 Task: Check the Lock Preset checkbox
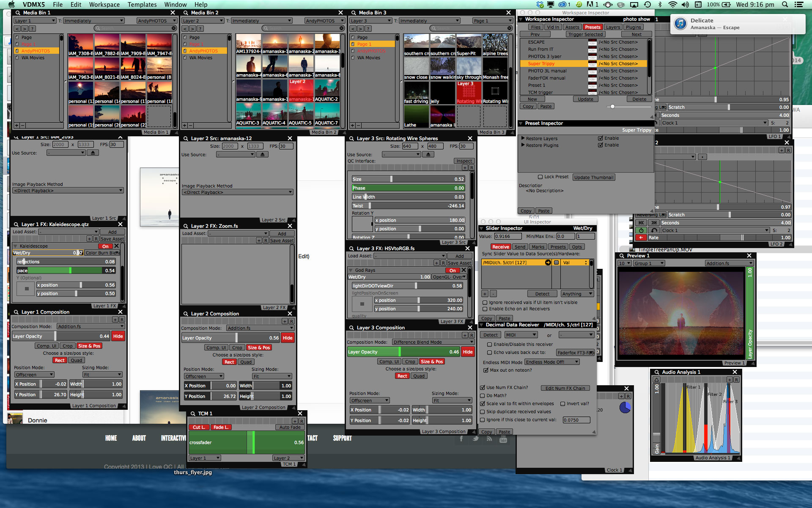540,177
